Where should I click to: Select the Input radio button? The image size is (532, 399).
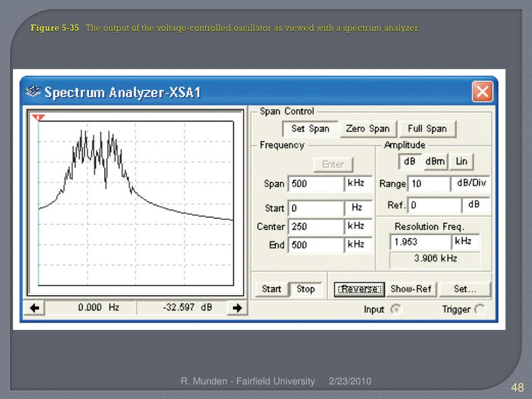(396, 310)
